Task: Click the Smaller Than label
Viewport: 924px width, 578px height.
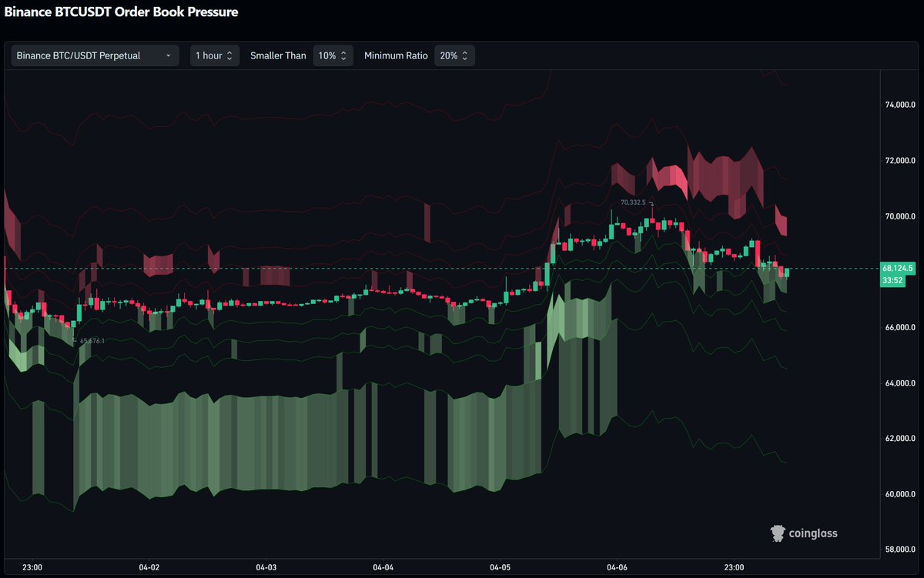Action: [x=278, y=55]
